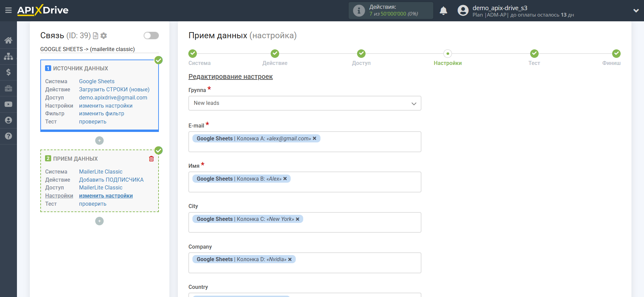Image resolution: width=644 pixels, height=297 pixels.
Task: Remove the Колонка B Alex tag
Action: 285,179
